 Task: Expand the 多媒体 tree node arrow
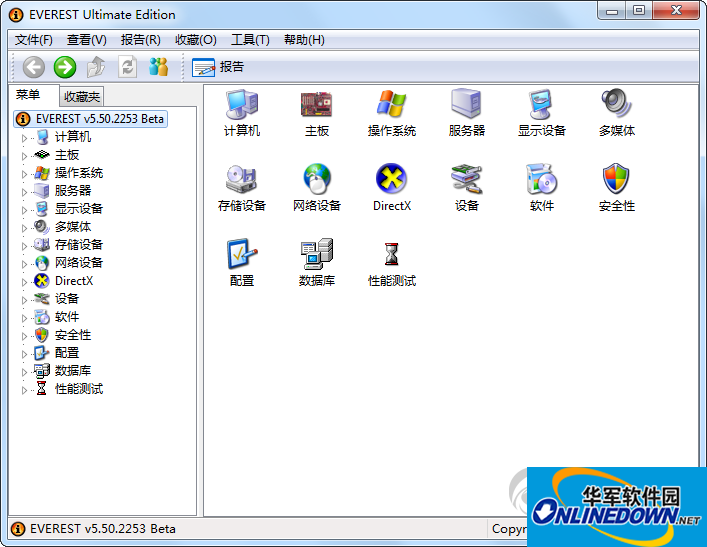(24, 228)
